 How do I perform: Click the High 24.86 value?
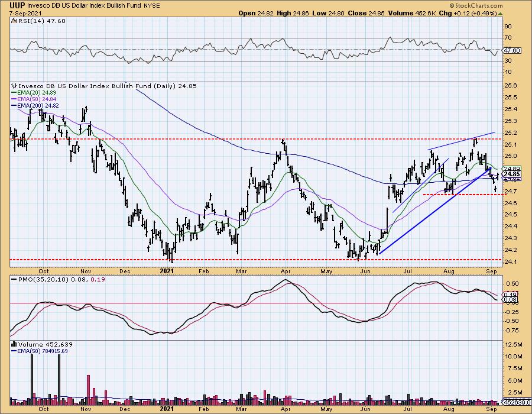click(293, 13)
